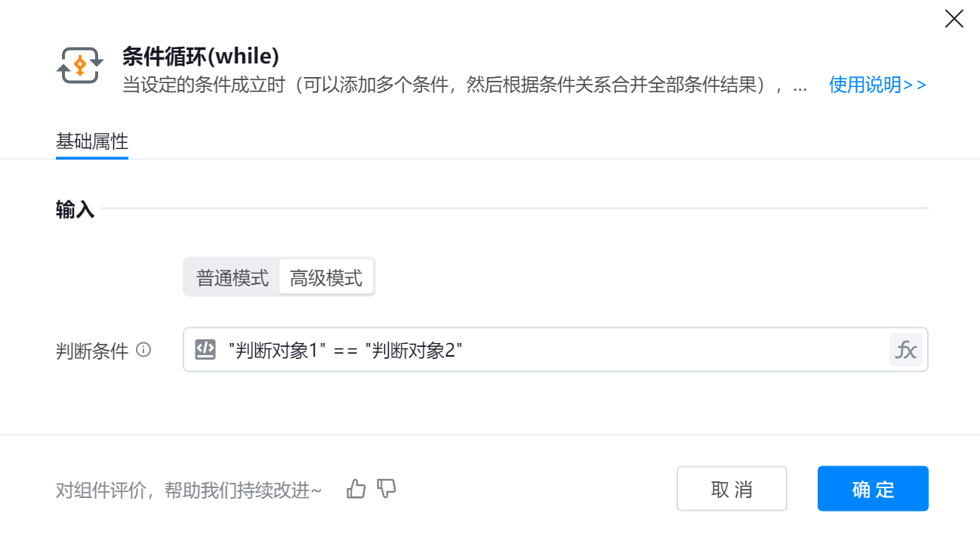
Task: Click the truncated component description text
Action: coord(453,85)
